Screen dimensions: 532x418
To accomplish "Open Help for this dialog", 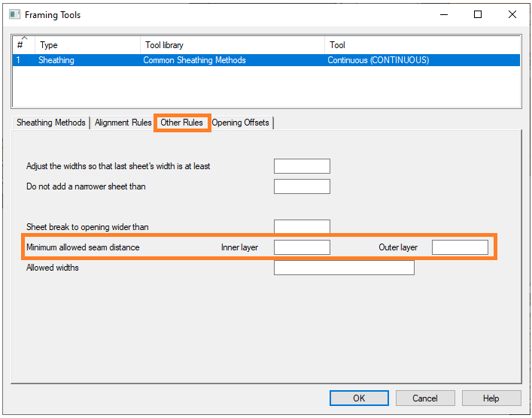I will pyautogui.click(x=491, y=398).
